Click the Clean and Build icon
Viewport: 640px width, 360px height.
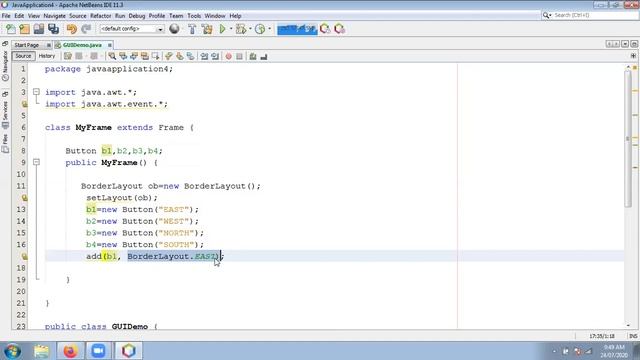coord(207,29)
